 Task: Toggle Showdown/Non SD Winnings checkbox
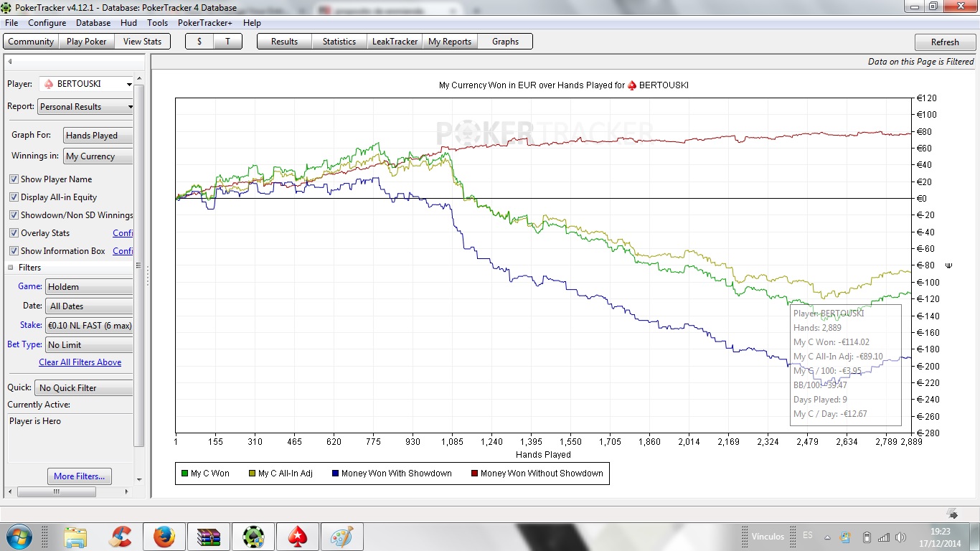point(14,215)
